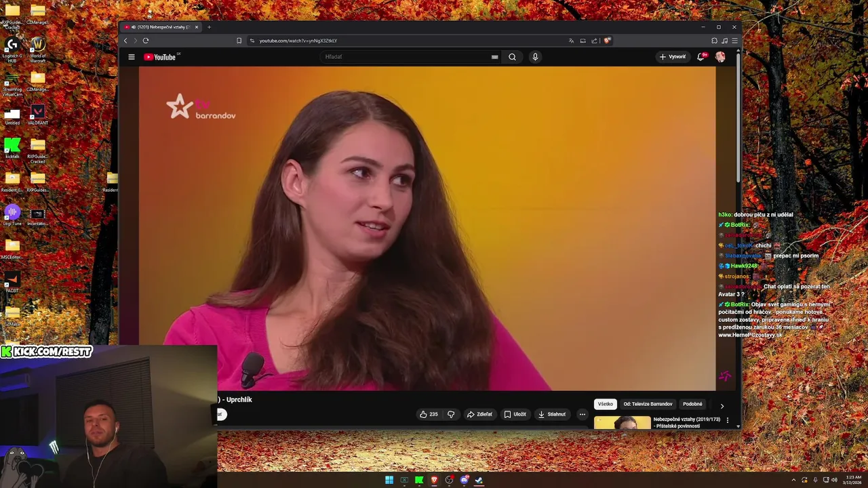Screen dimensions: 868x488
Task: Click the youtube.com address bar URL
Action: 298,41
